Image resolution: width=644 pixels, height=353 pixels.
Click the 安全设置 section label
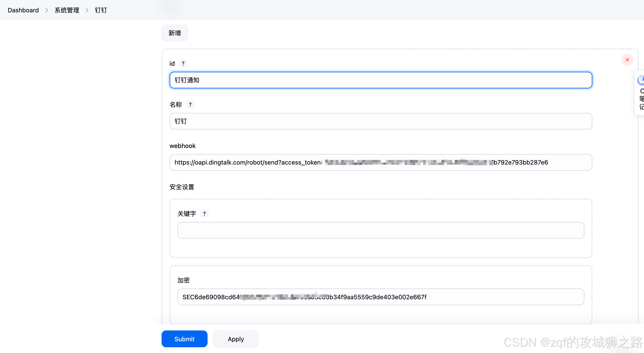coord(182,187)
